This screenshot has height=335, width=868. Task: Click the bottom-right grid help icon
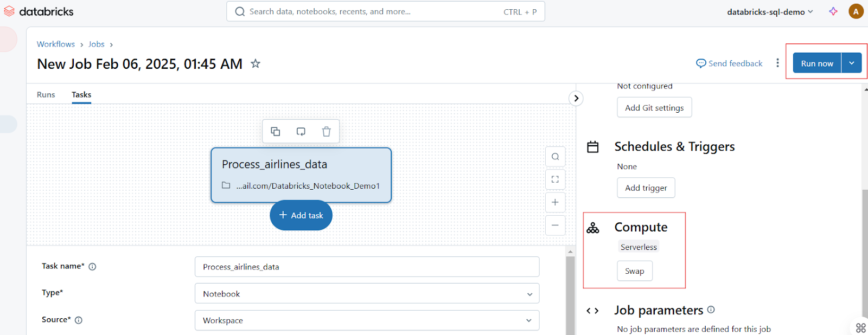861,328
